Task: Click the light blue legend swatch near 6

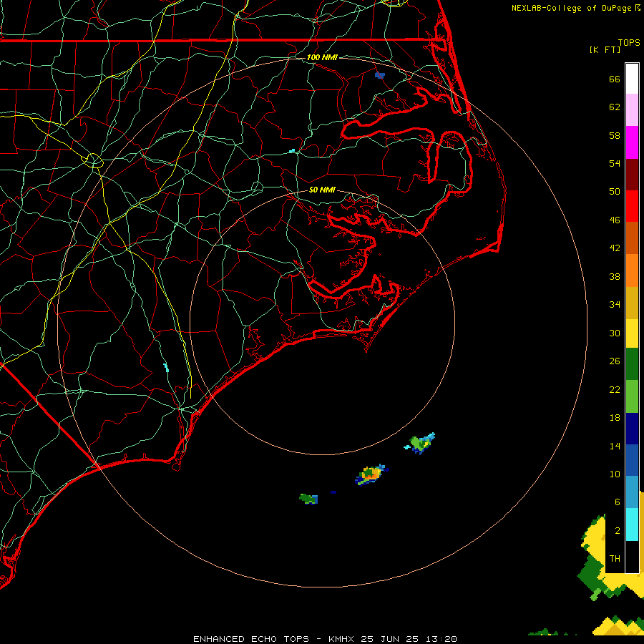Action: (x=632, y=492)
